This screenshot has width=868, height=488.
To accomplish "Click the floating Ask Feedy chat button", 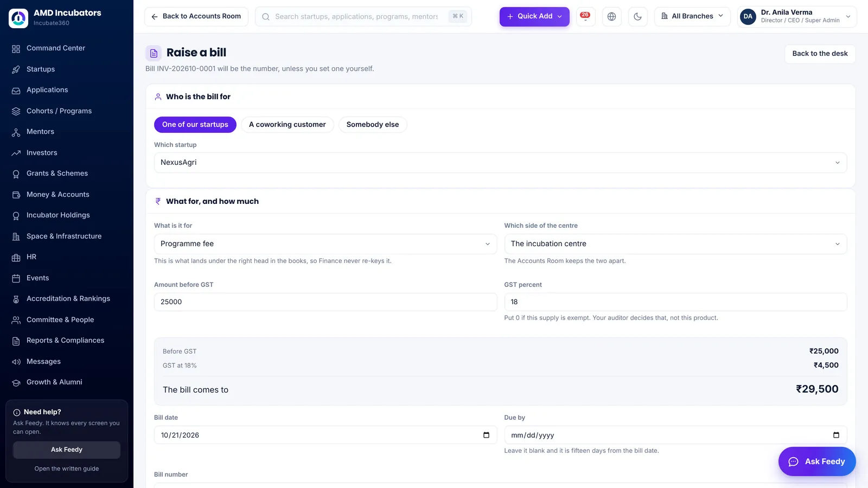I will pyautogui.click(x=817, y=461).
